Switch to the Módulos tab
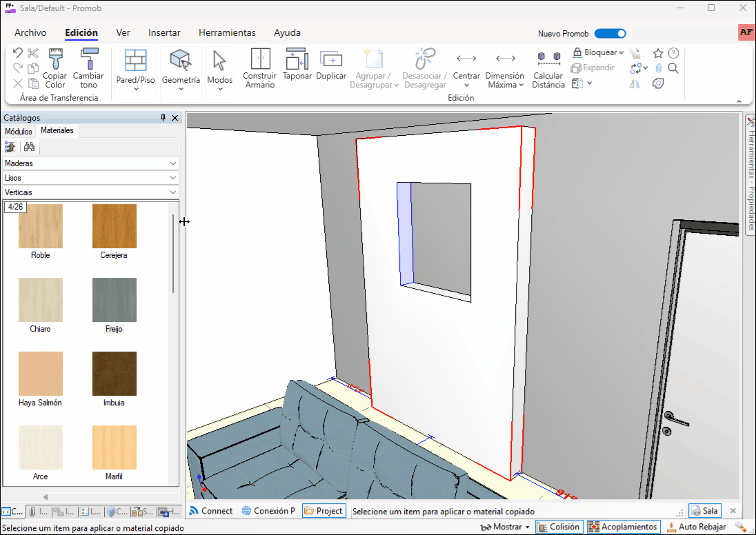The height and width of the screenshot is (535, 756). 19,131
